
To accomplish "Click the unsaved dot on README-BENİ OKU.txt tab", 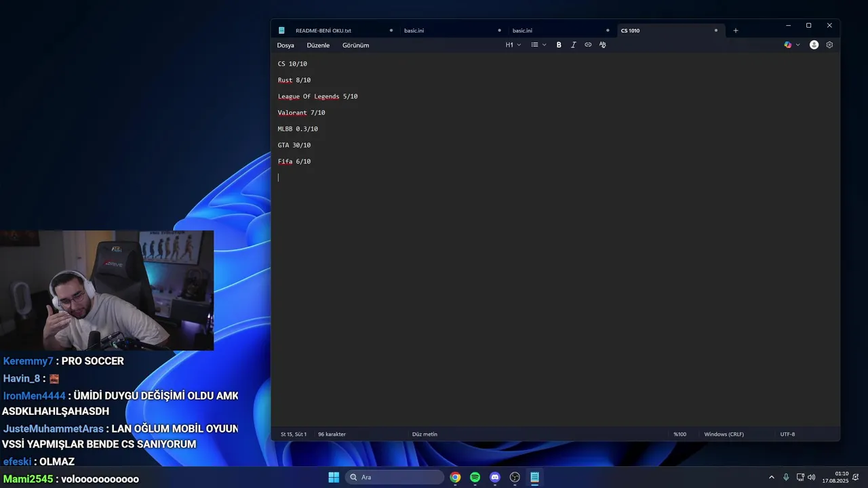I will click(391, 30).
